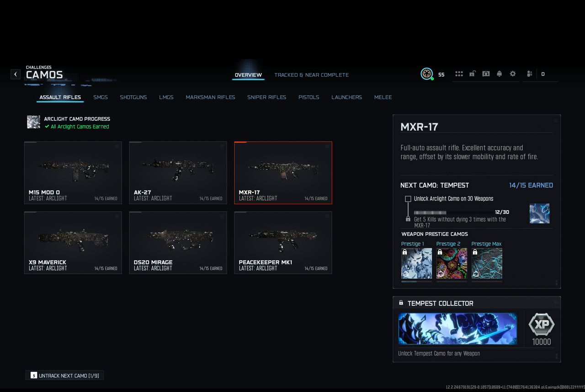Open the grid menu icon in top bar
The height and width of the screenshot is (392, 585).
tap(459, 74)
